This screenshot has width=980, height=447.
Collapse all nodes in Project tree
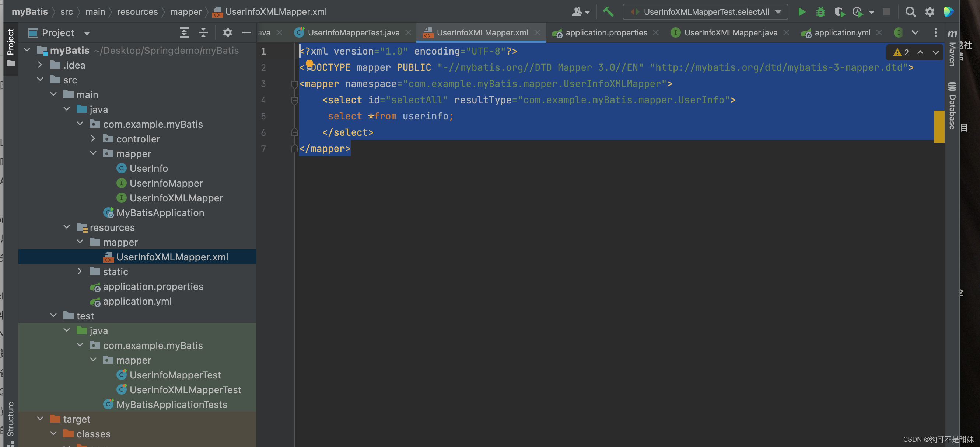(x=203, y=33)
